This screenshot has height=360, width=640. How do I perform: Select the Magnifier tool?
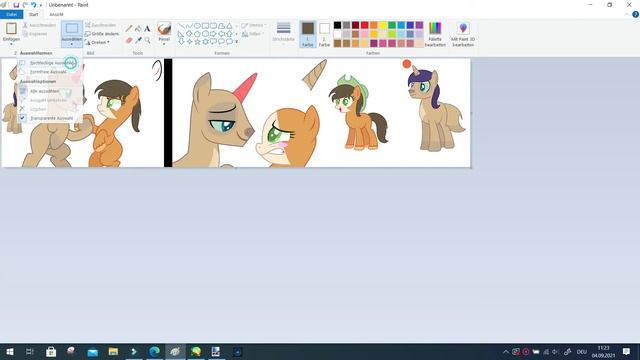pos(147,40)
